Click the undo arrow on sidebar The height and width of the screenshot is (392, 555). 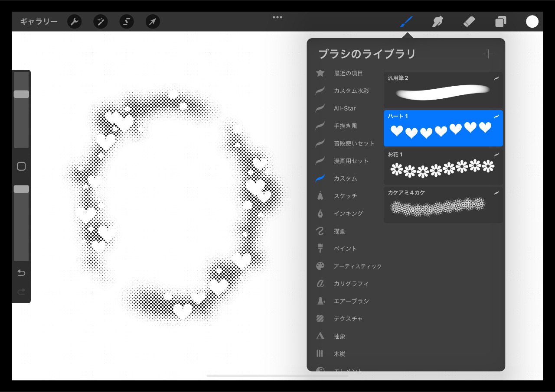(x=21, y=272)
